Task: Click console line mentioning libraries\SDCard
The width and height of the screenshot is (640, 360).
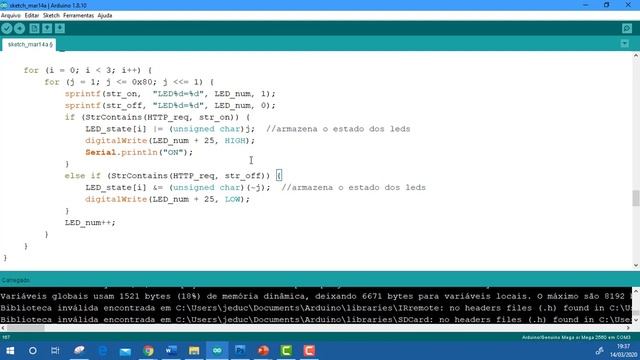Action: click(x=316, y=319)
